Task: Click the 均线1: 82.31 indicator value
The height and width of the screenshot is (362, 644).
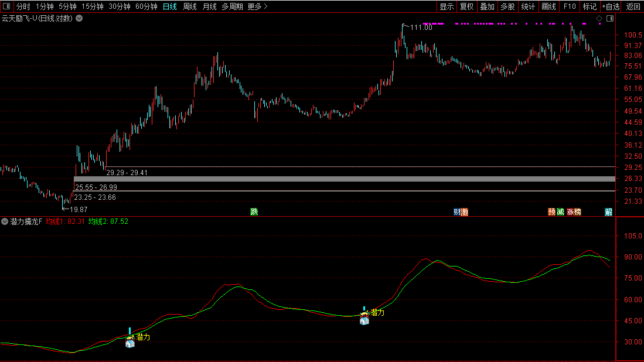Action: tap(65, 221)
